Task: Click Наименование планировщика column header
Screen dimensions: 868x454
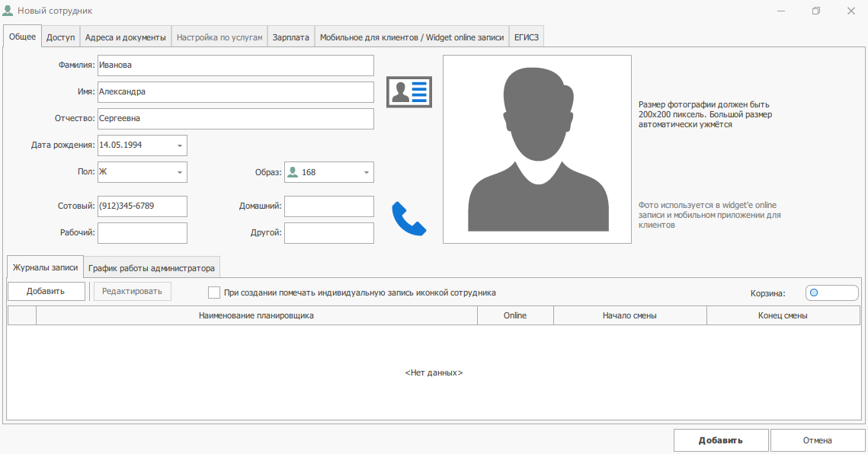Action: pyautogui.click(x=256, y=315)
